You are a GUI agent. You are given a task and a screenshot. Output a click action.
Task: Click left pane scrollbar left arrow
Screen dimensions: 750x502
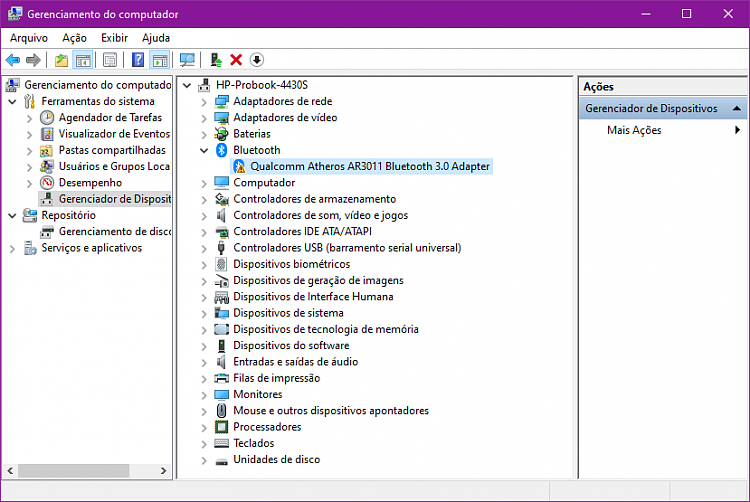(x=11, y=470)
